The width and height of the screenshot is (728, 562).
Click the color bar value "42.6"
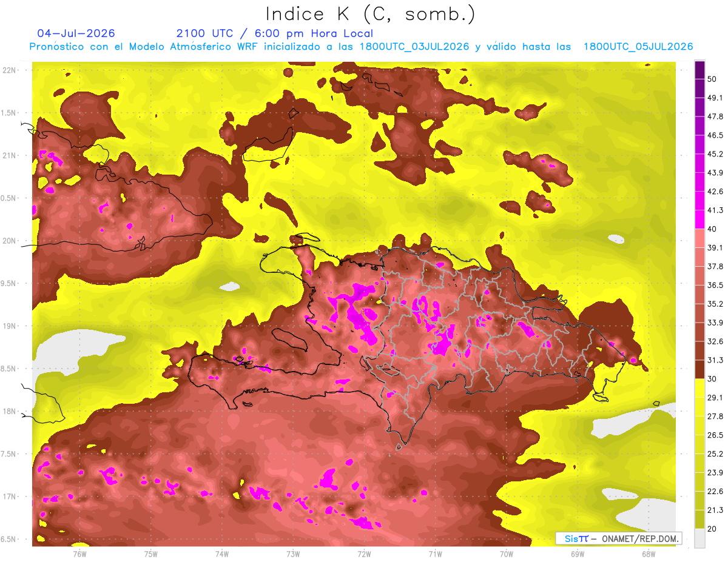pos(715,192)
